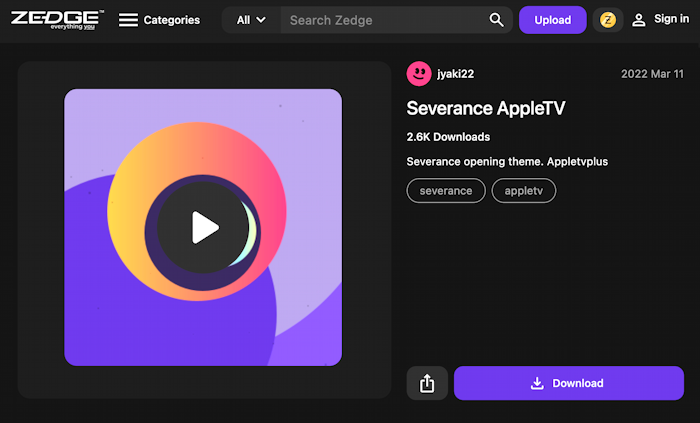Open jyaki22 pink smiley avatar
This screenshot has height=423, width=700.
coord(419,74)
